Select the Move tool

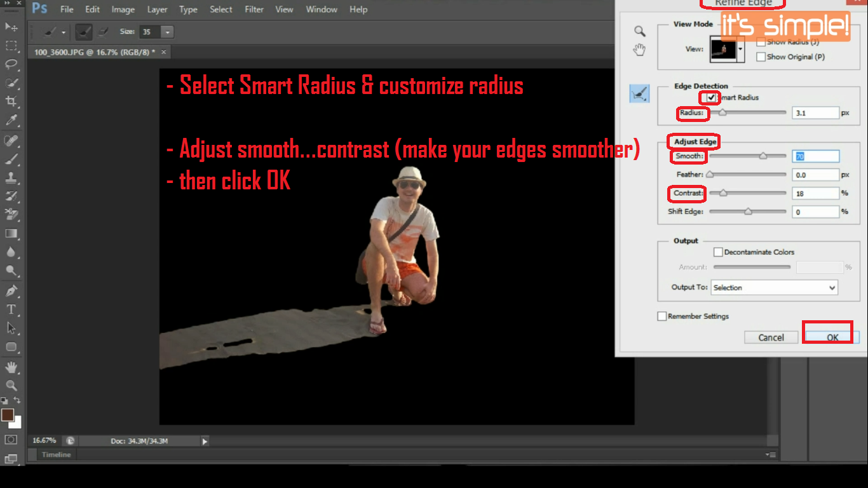pyautogui.click(x=11, y=27)
